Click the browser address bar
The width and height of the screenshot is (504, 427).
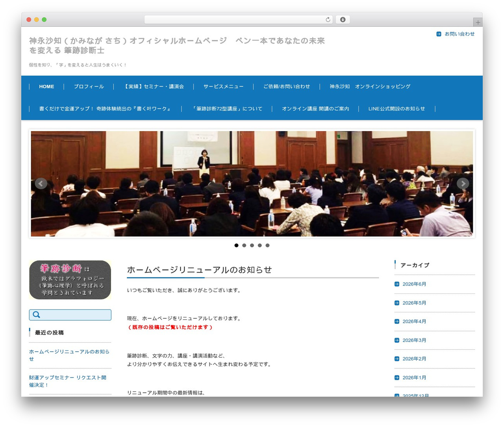(238, 20)
